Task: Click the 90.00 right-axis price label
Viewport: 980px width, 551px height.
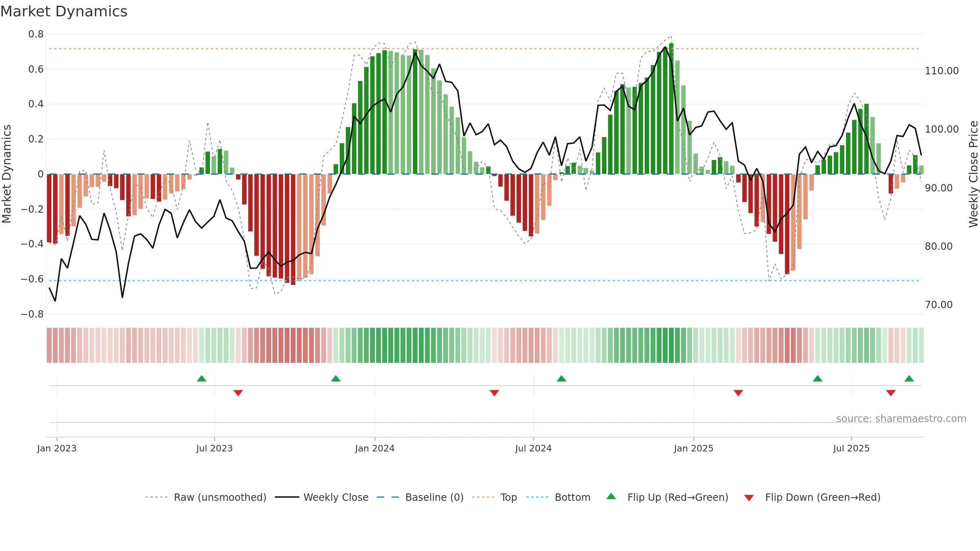Action: [x=939, y=188]
